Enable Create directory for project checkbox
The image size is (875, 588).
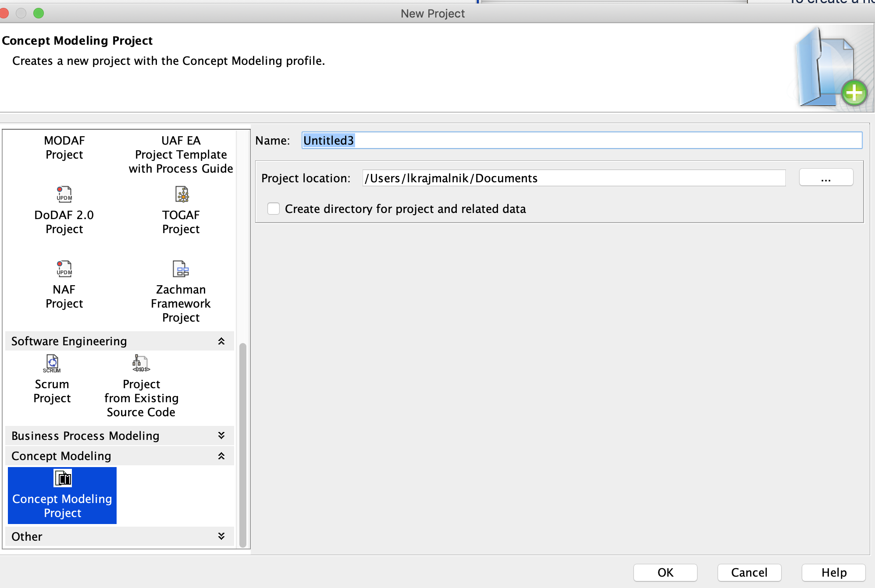274,209
